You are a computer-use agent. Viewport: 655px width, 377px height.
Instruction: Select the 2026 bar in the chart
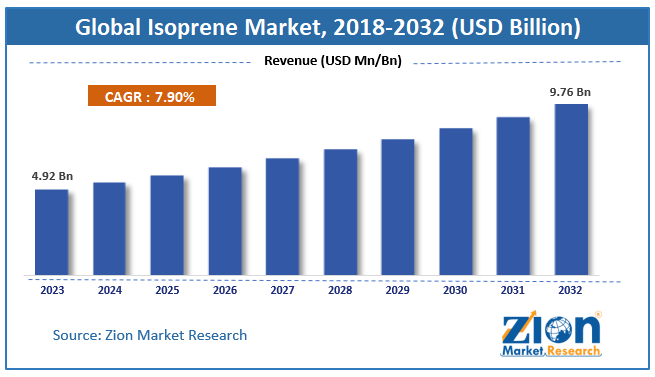(x=225, y=221)
